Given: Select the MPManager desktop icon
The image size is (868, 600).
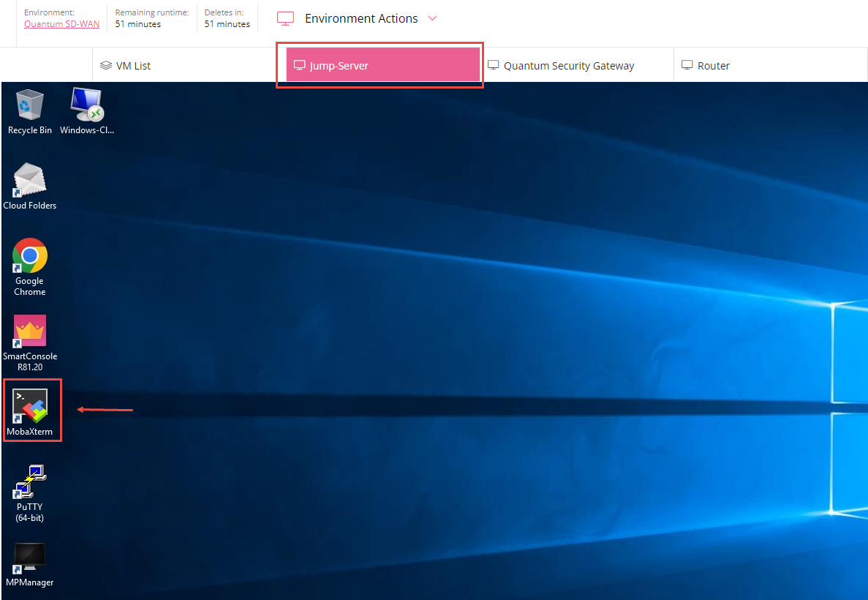Looking at the screenshot, I should click(x=29, y=565).
